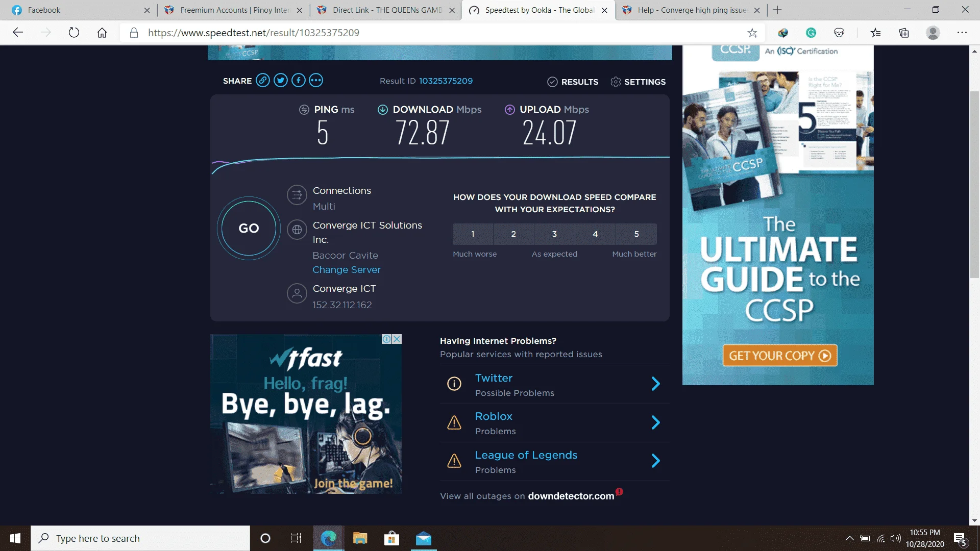Open the Favorites list icon

[876, 33]
